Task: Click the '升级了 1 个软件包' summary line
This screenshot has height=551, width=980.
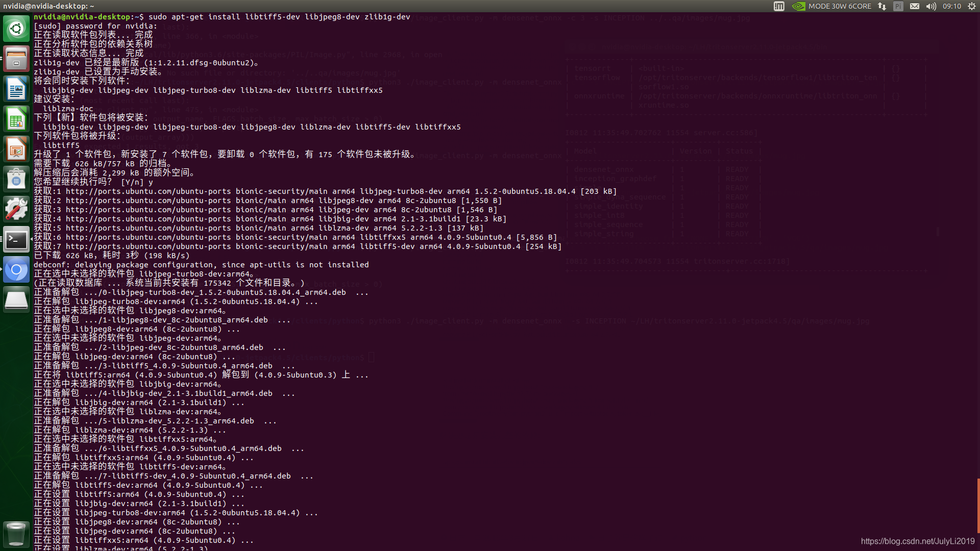Action: 225,155
